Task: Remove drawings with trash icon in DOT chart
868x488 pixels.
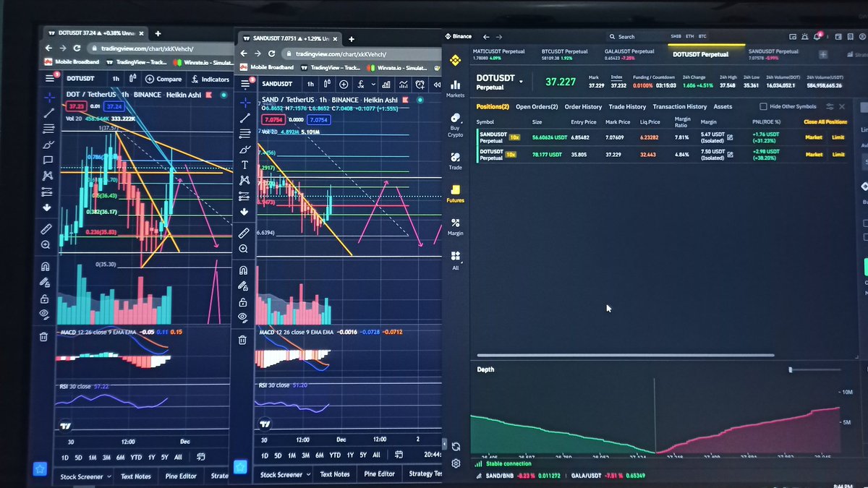Action: 43,336
